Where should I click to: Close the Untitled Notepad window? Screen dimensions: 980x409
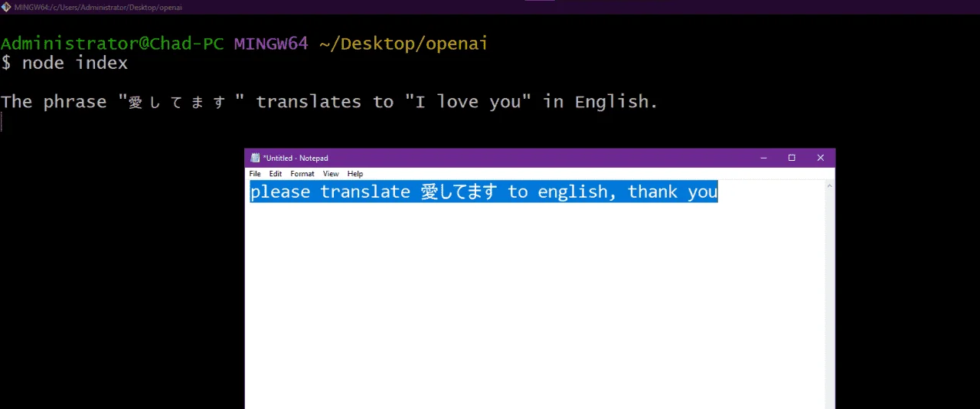[x=821, y=158]
